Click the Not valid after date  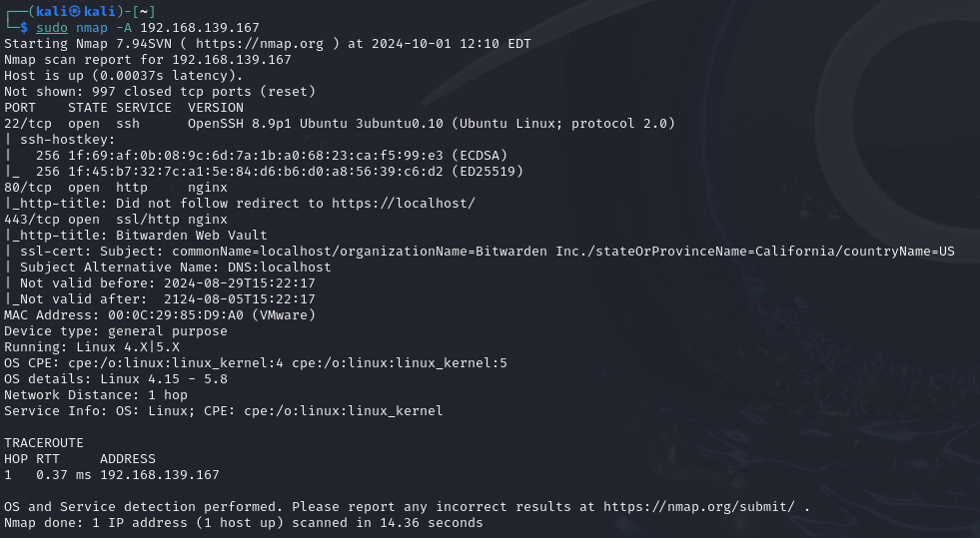[x=240, y=299]
